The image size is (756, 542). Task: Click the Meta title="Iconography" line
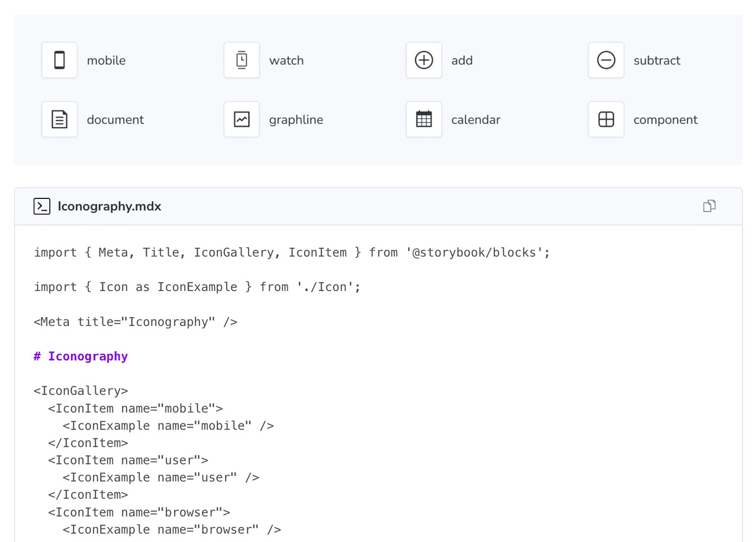click(135, 322)
